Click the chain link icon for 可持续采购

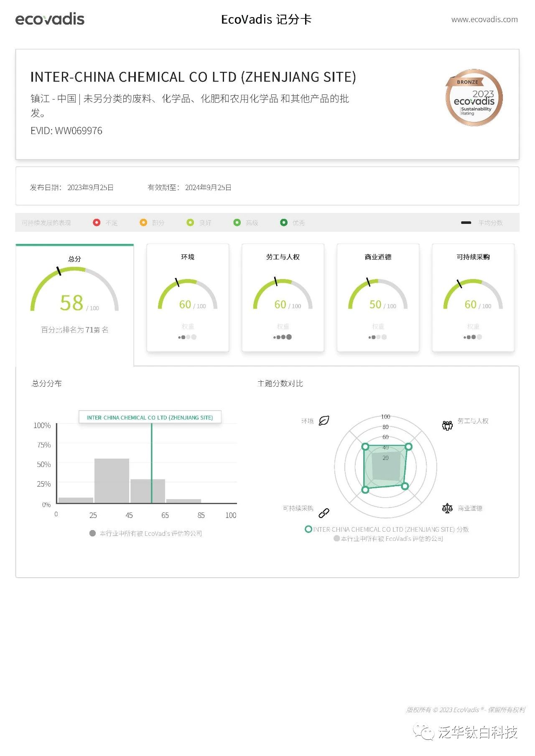click(x=324, y=513)
